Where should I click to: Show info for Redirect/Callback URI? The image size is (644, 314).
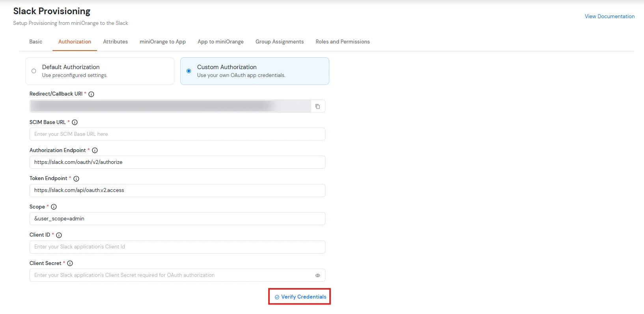click(x=91, y=94)
